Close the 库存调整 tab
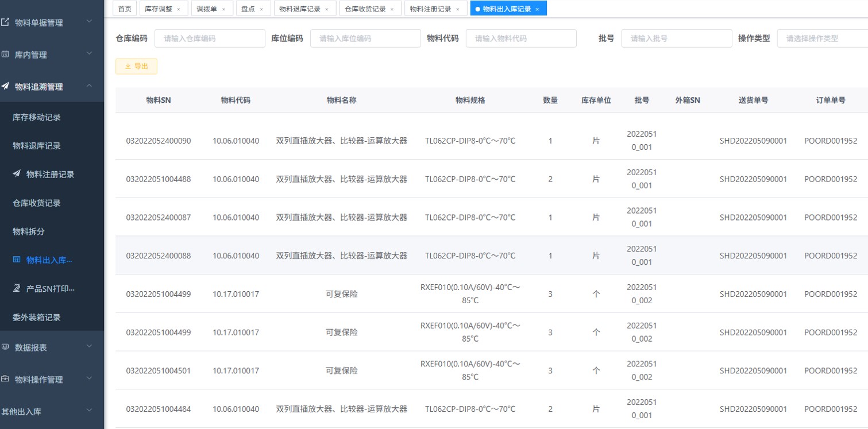The height and width of the screenshot is (429, 868). 179,9
